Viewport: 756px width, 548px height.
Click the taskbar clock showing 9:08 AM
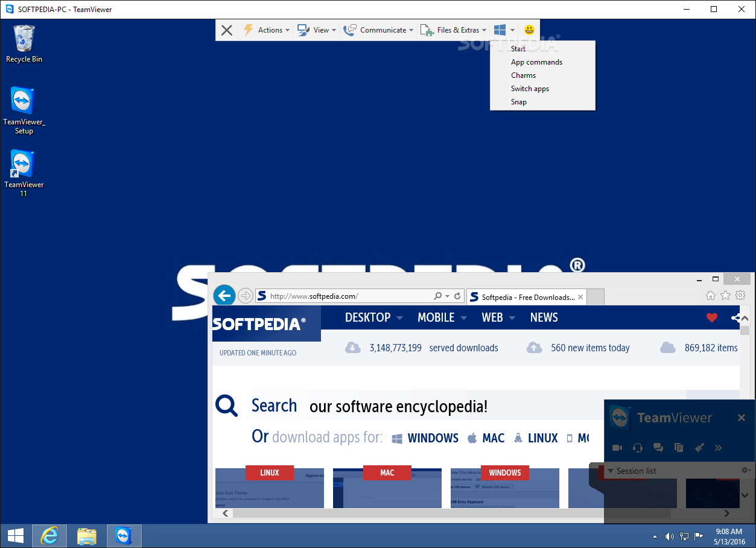(x=729, y=536)
